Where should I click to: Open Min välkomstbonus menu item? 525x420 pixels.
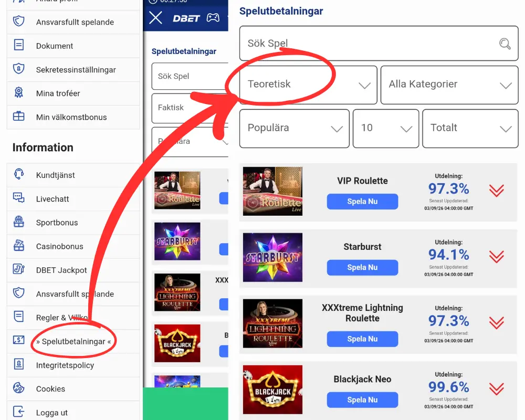pos(73,117)
